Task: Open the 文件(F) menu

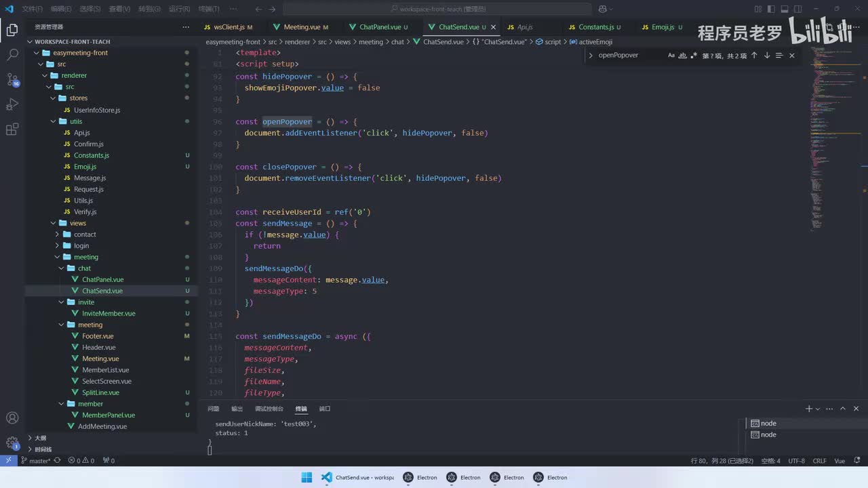Action: coord(32,9)
